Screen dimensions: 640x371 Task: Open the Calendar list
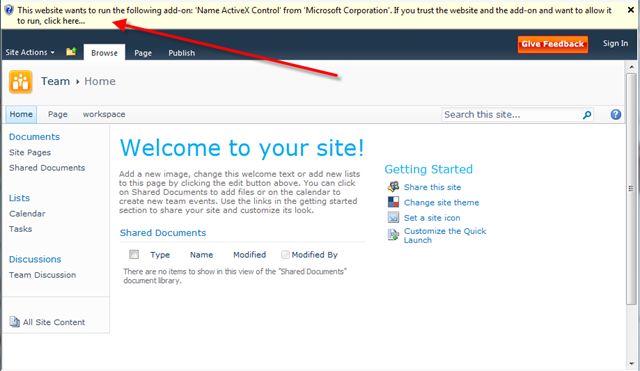(27, 213)
